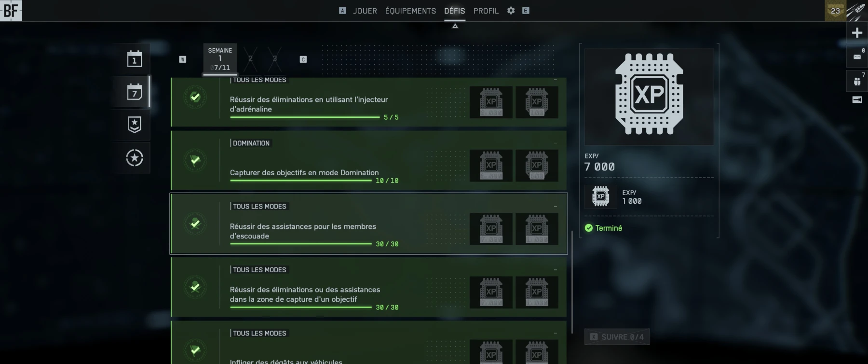Click checkmark of Domination capture challenge
Viewport: 868px width, 364px height.
pos(195,160)
